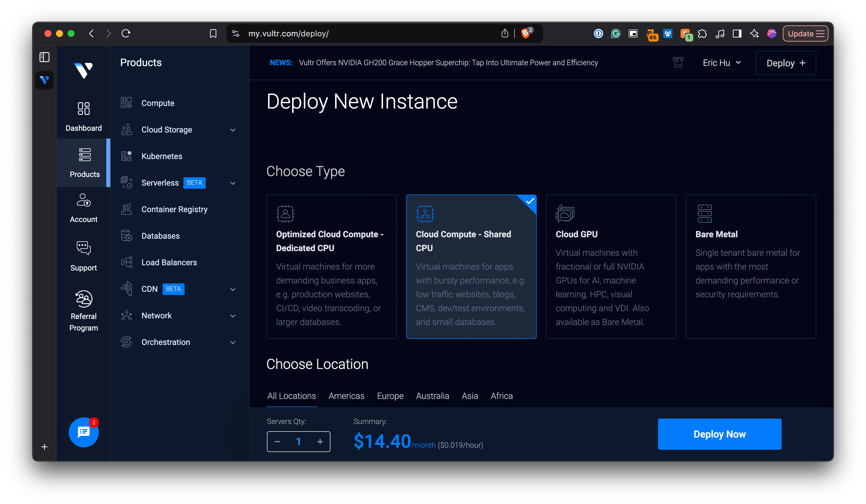
Task: Switch to the Africa location tab
Action: 501,396
